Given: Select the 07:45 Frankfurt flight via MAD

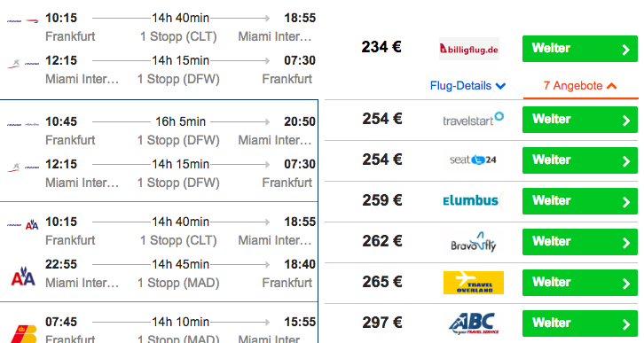Looking at the screenshot, I should coord(161,330).
